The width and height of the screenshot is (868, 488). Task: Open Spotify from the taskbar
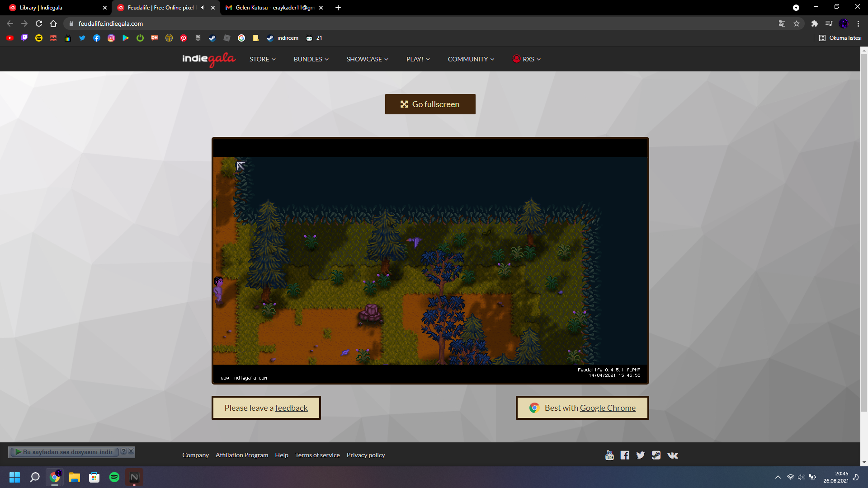click(114, 477)
